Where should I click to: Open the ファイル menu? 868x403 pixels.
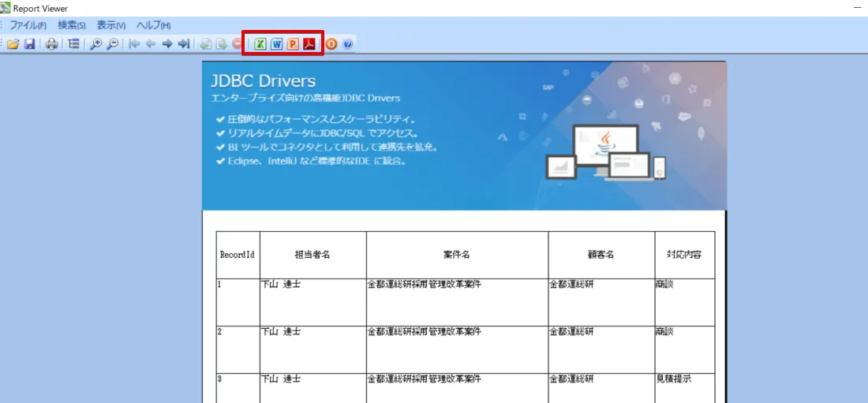click(x=28, y=25)
